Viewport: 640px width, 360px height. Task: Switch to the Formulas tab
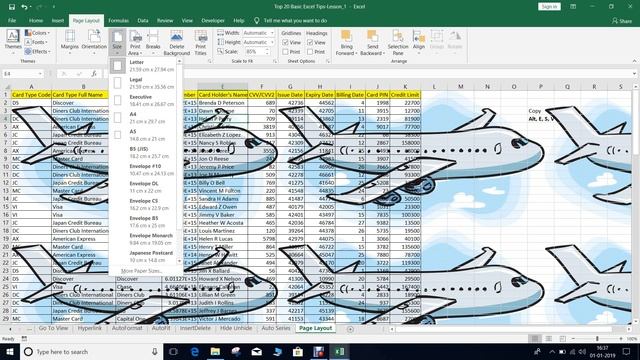pyautogui.click(x=118, y=20)
